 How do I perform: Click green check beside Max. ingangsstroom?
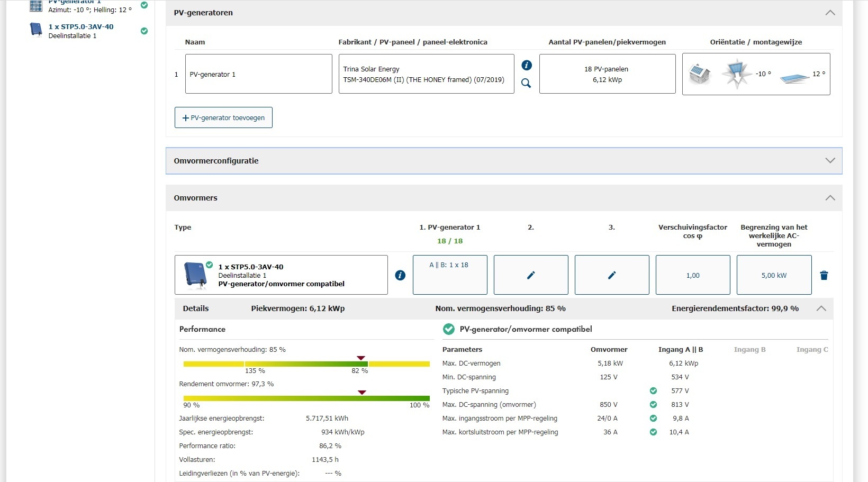[653, 419]
